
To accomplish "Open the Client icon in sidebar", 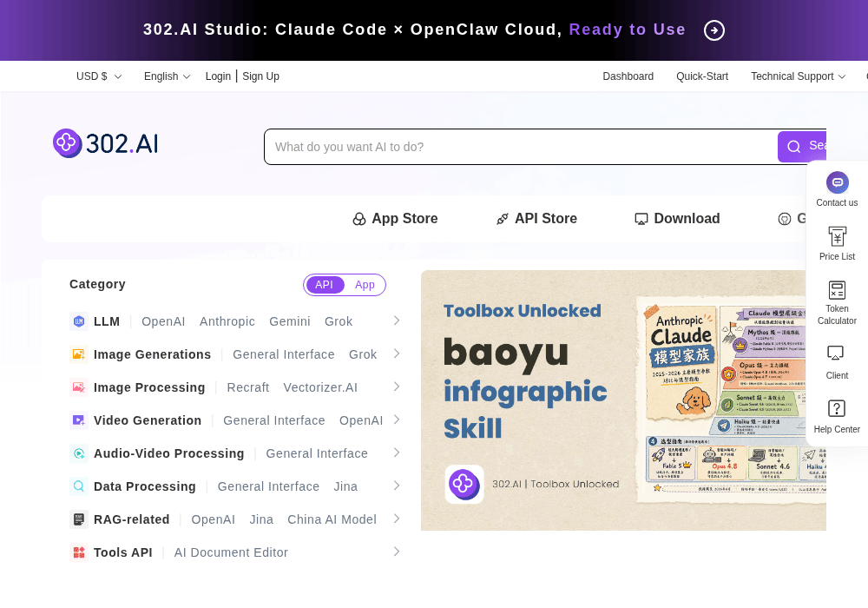I will pos(835,353).
